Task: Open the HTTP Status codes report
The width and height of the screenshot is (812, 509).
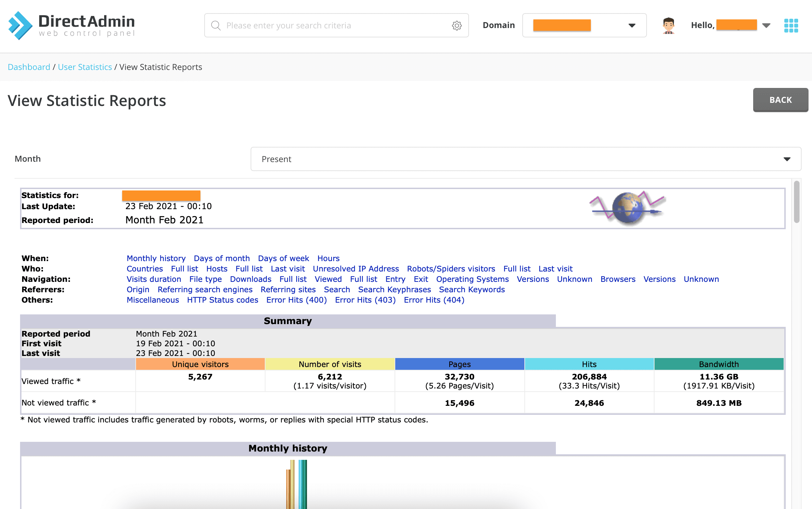Action: 222,300
